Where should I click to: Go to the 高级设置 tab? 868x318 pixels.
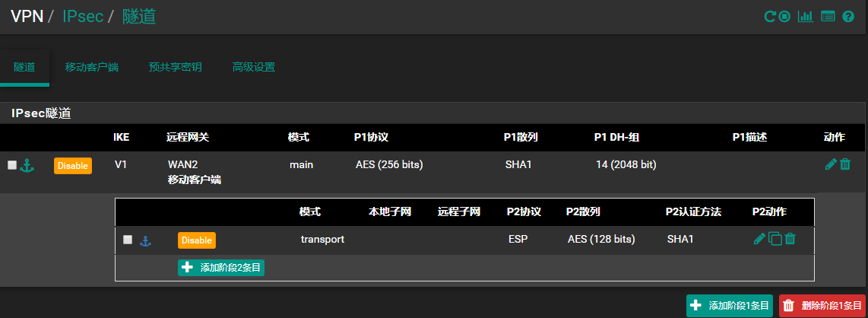click(x=253, y=67)
